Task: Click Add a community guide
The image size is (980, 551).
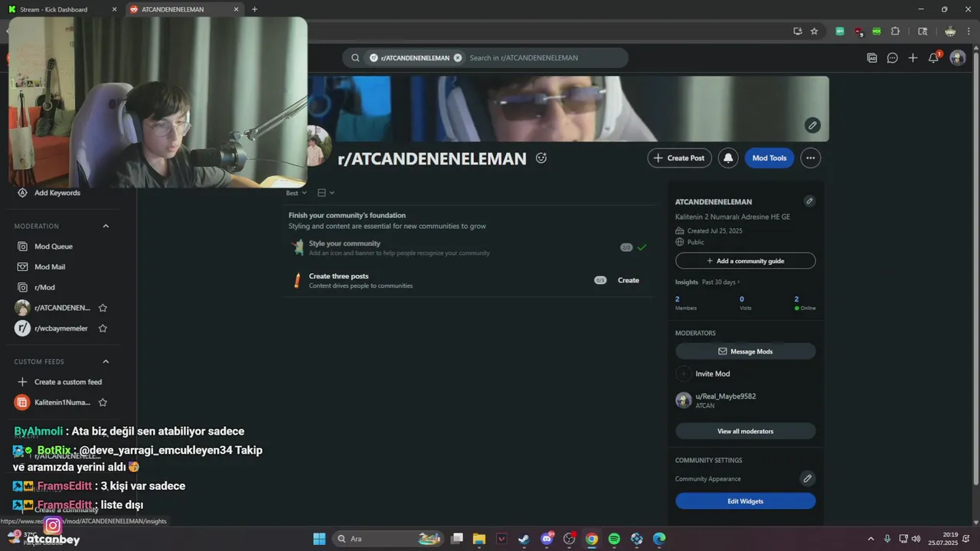Action: coord(746,261)
